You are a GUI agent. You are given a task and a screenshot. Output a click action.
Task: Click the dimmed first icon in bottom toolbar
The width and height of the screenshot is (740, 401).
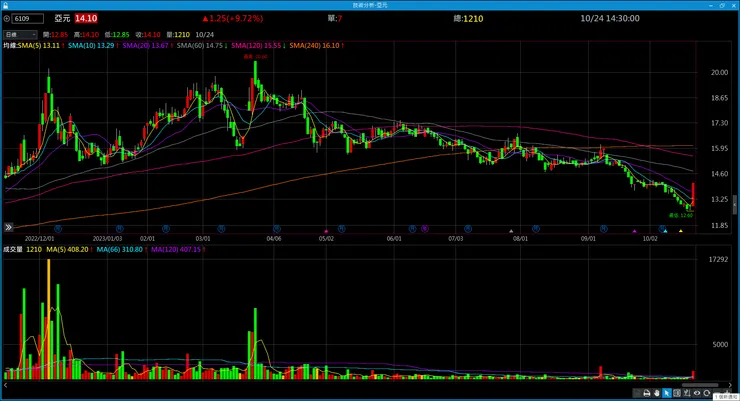637,393
